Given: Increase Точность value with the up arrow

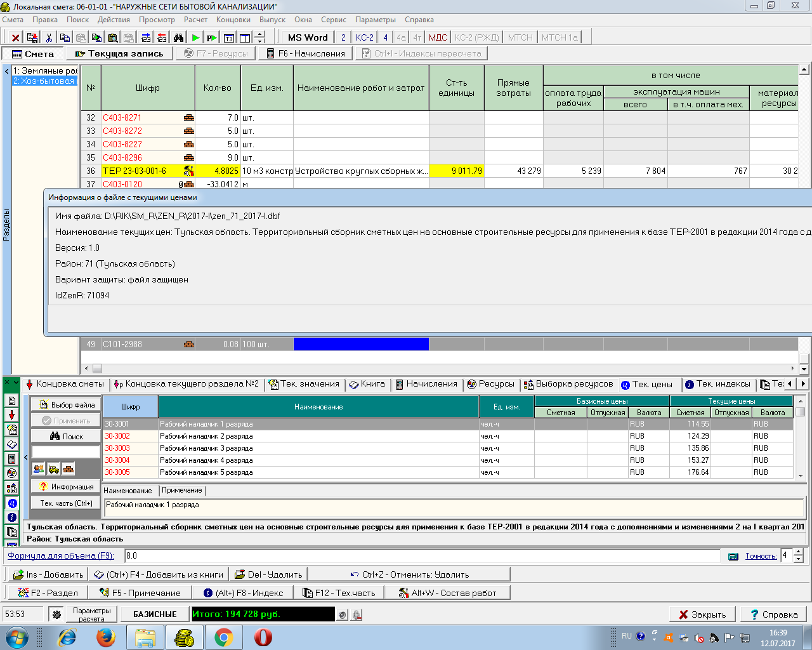Looking at the screenshot, I should (x=798, y=552).
